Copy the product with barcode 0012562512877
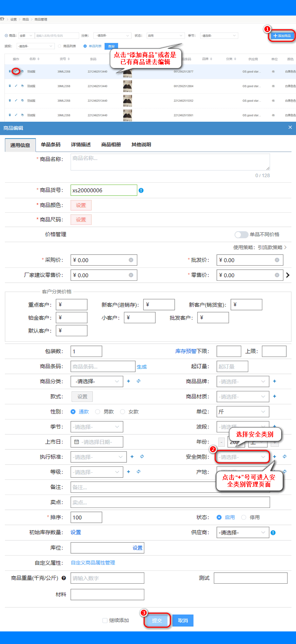Image resolution: width=296 pixels, height=644 pixels. coord(22,71)
